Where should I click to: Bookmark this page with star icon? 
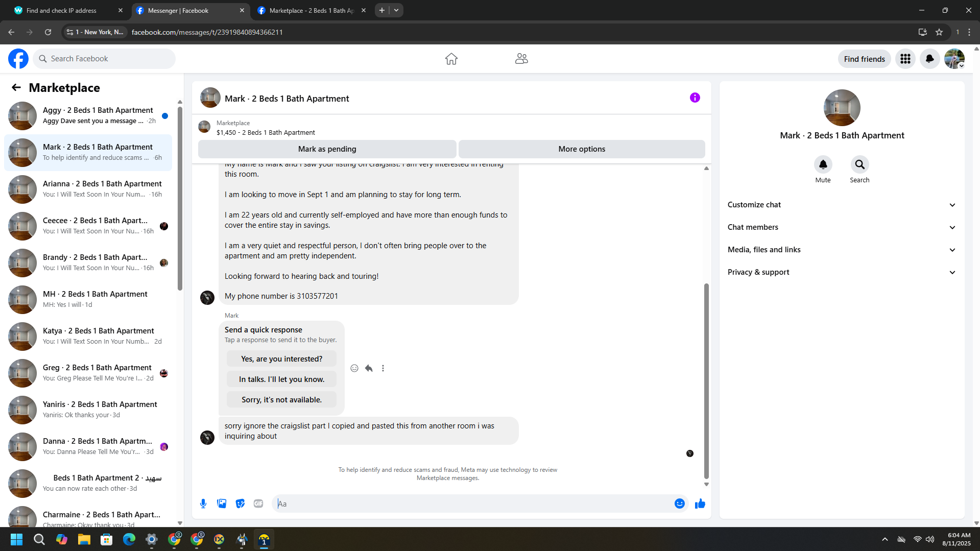(x=939, y=32)
